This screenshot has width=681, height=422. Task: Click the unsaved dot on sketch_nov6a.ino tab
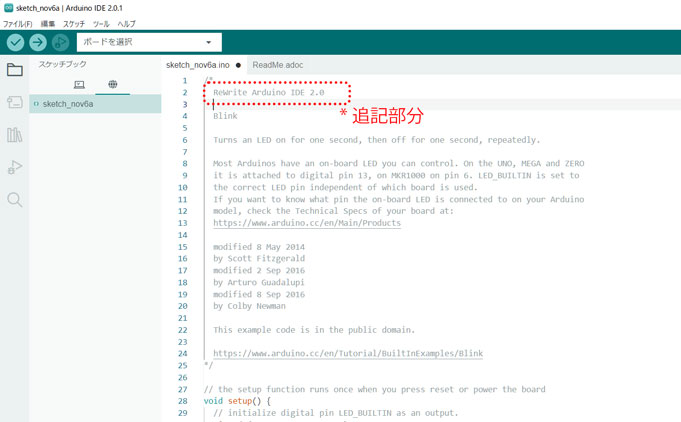click(238, 65)
